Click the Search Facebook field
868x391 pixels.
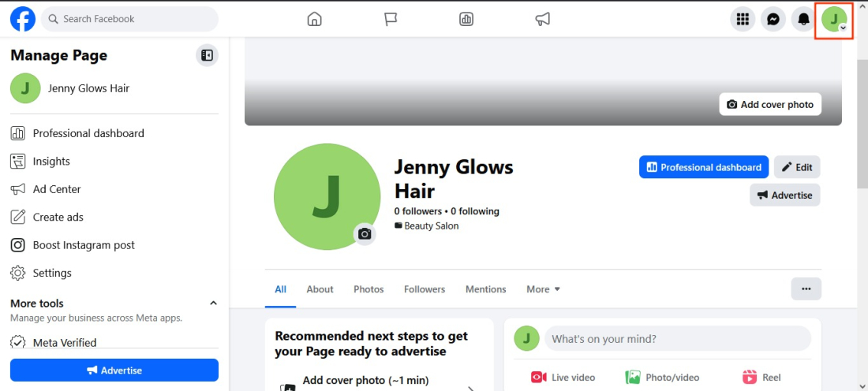130,19
